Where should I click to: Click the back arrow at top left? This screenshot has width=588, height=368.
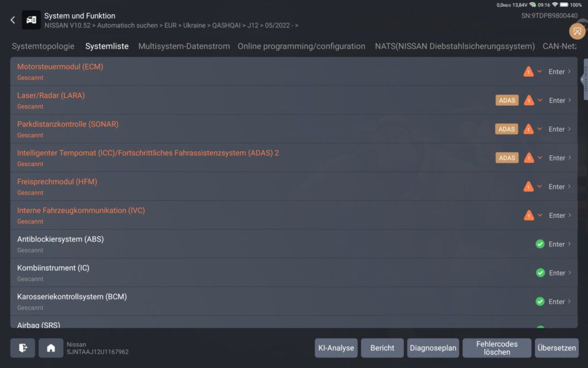tap(11, 19)
